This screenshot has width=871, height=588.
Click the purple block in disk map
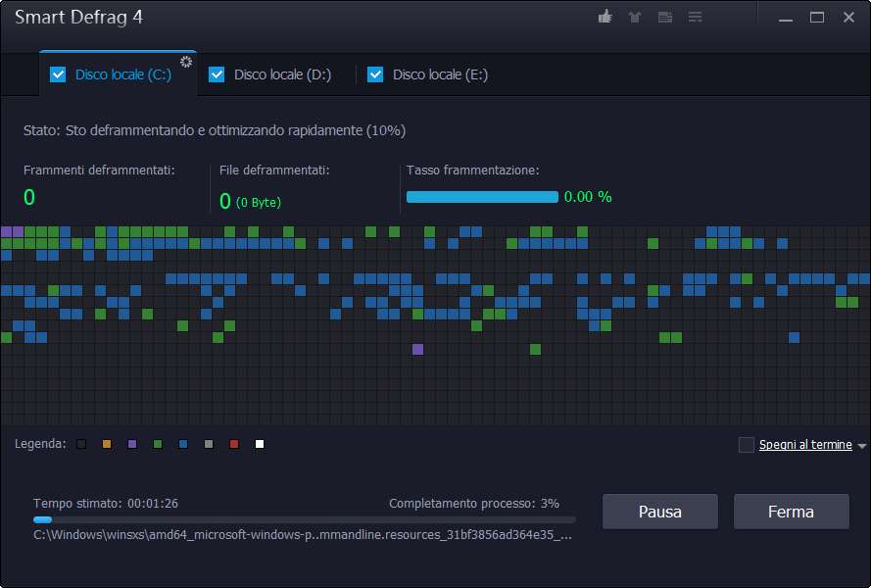pyautogui.click(x=418, y=349)
